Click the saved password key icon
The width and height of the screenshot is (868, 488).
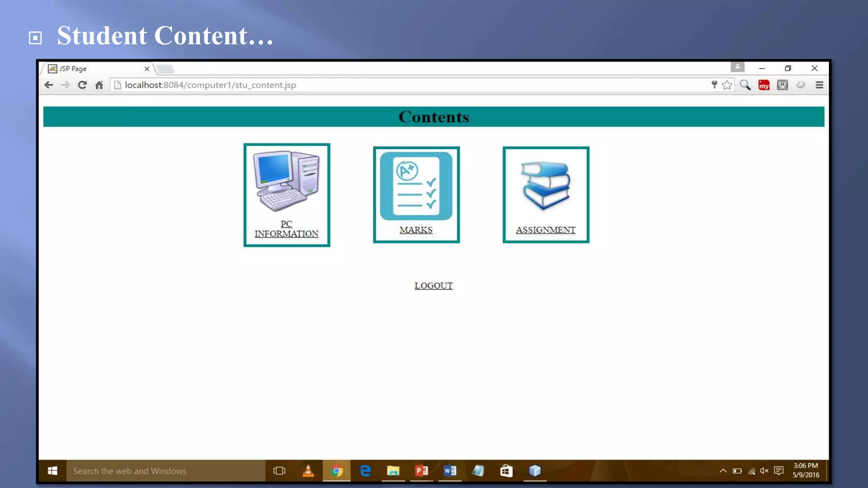click(714, 85)
